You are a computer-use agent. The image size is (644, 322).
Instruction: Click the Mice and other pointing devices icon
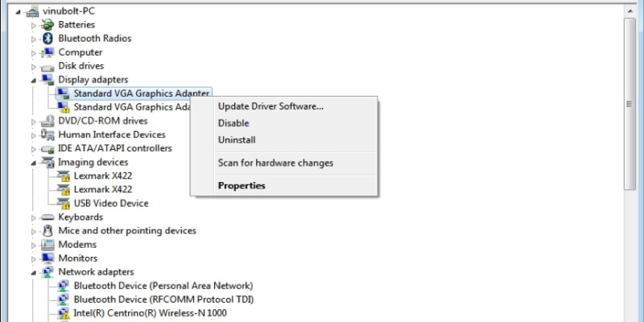click(47, 231)
